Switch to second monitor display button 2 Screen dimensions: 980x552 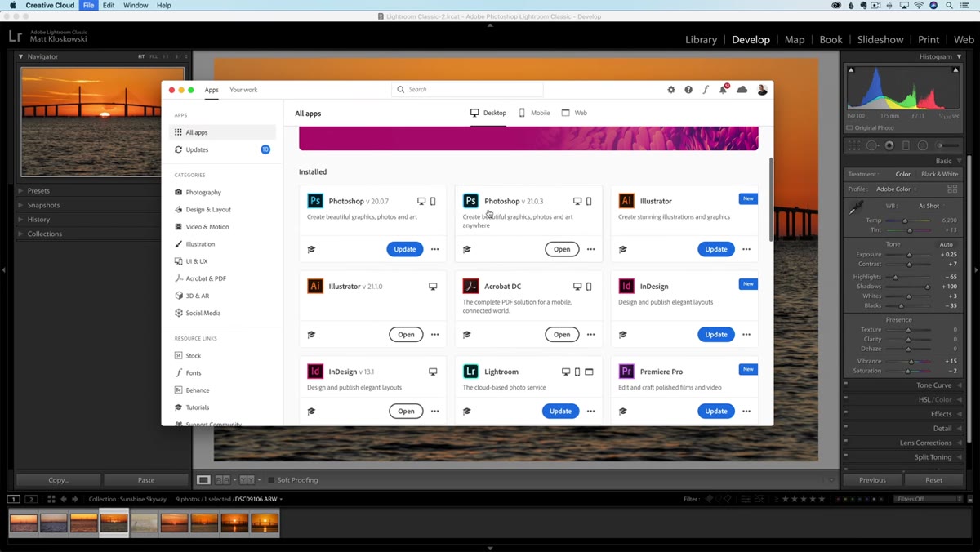[31, 499]
